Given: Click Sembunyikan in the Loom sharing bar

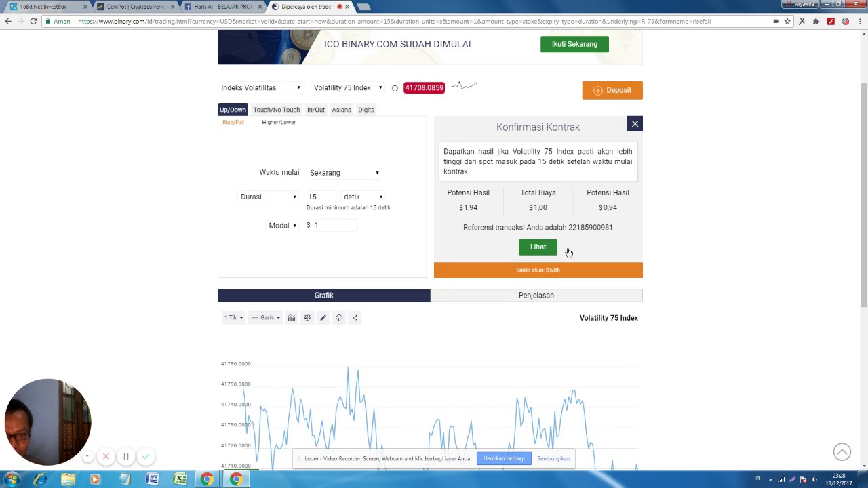Looking at the screenshot, I should pyautogui.click(x=553, y=458).
